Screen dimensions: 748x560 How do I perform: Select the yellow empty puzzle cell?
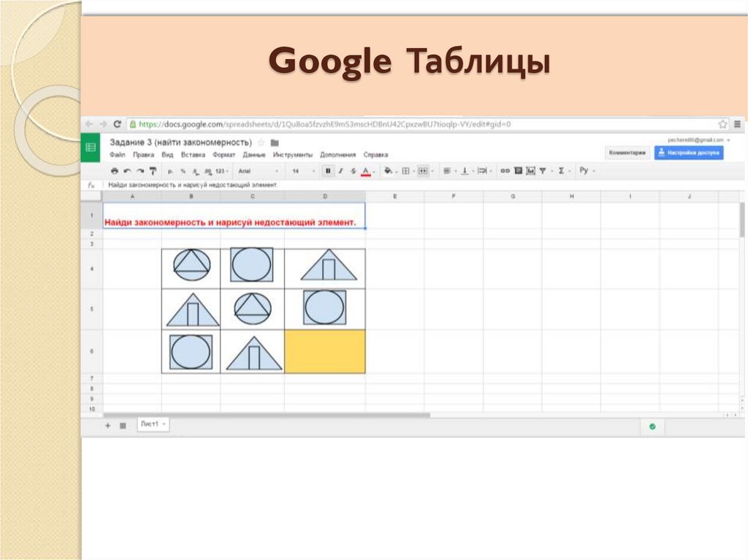[325, 351]
